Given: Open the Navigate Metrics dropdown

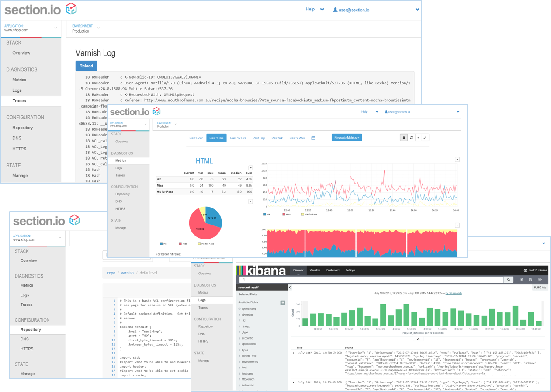Looking at the screenshot, I should [x=347, y=138].
